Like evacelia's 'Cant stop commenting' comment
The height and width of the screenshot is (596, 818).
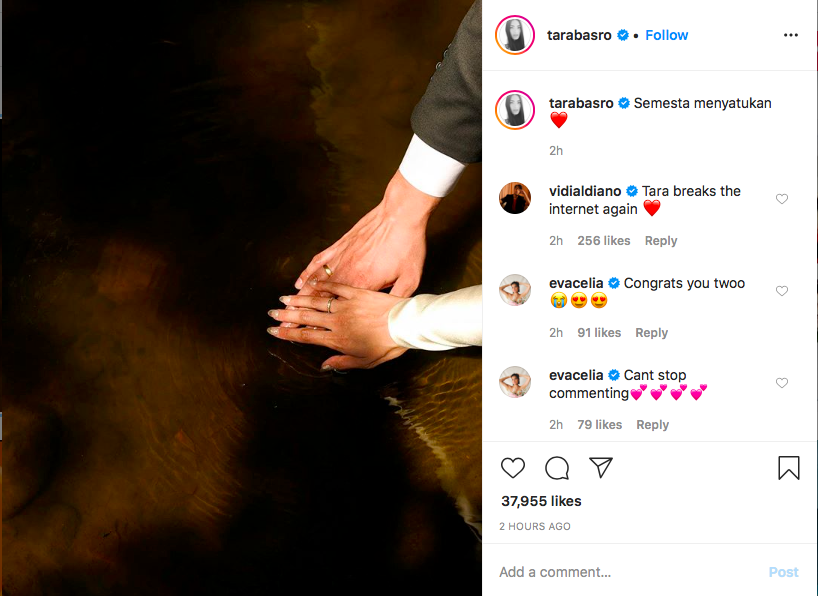click(781, 383)
